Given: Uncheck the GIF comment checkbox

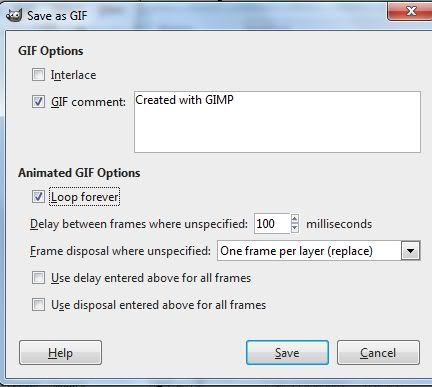Looking at the screenshot, I should pos(38,102).
